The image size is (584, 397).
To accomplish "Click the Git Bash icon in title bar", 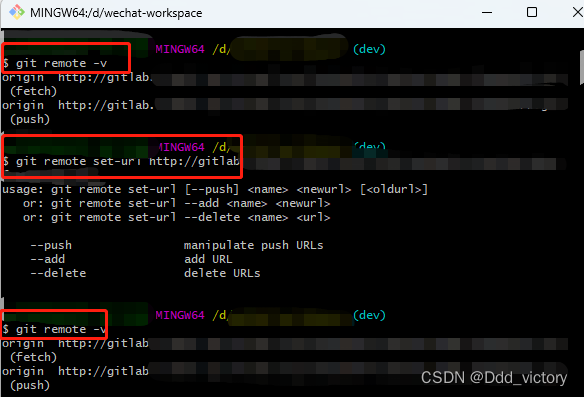I will click(x=17, y=12).
